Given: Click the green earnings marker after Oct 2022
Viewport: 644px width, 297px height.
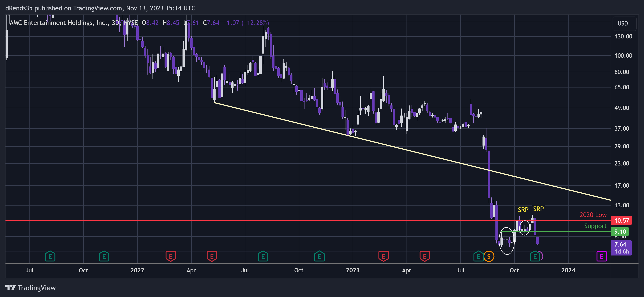Looking at the screenshot, I should pyautogui.click(x=319, y=256).
